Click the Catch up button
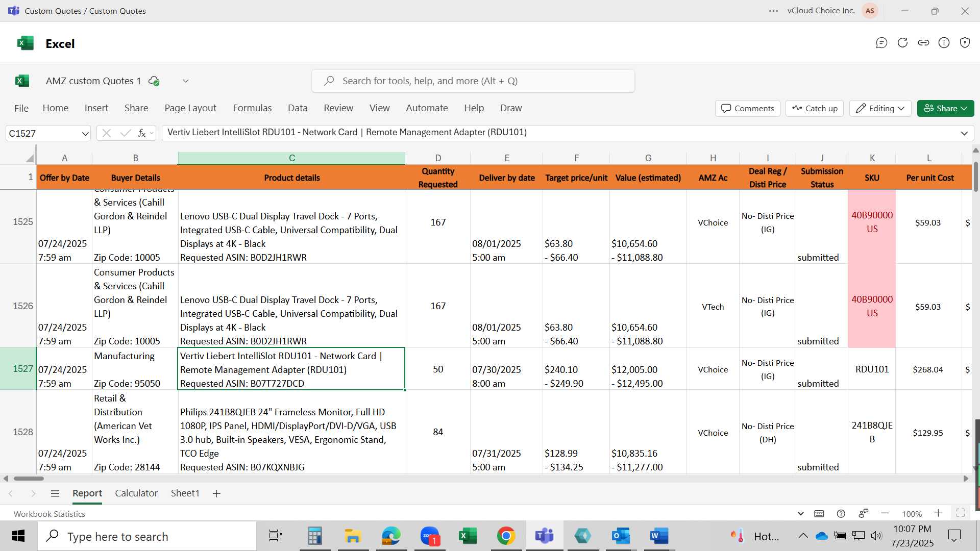The image size is (980, 551). (815, 108)
